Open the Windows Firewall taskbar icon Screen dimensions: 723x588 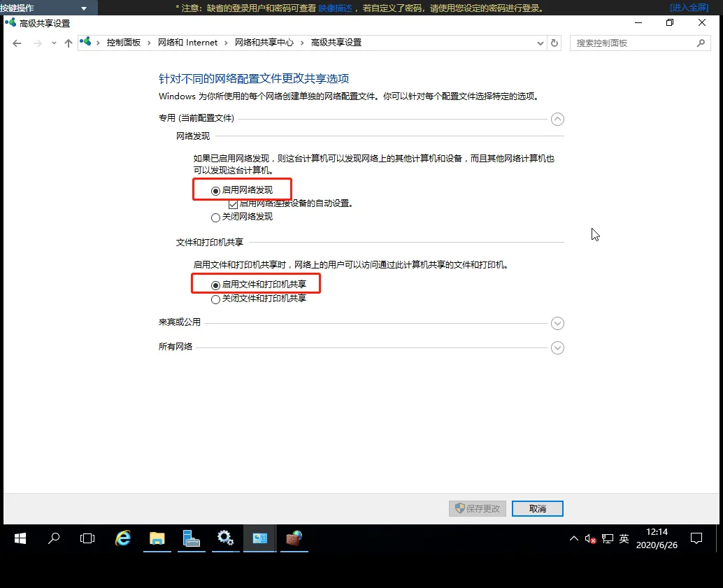click(x=294, y=538)
